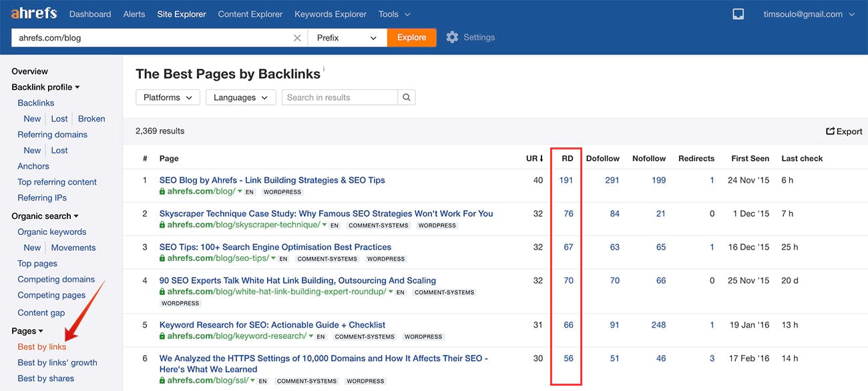The width and height of the screenshot is (868, 391).
Task: Click the Search in results field
Action: click(340, 97)
